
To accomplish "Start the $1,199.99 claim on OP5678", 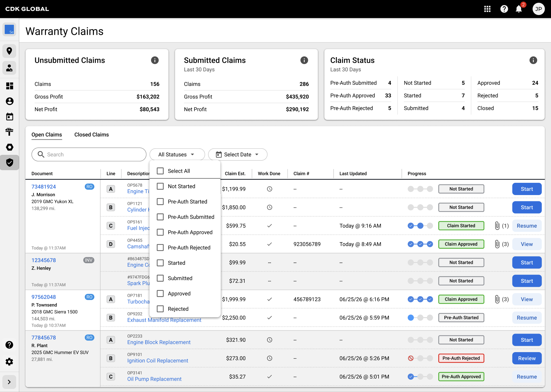I will click(x=527, y=189).
